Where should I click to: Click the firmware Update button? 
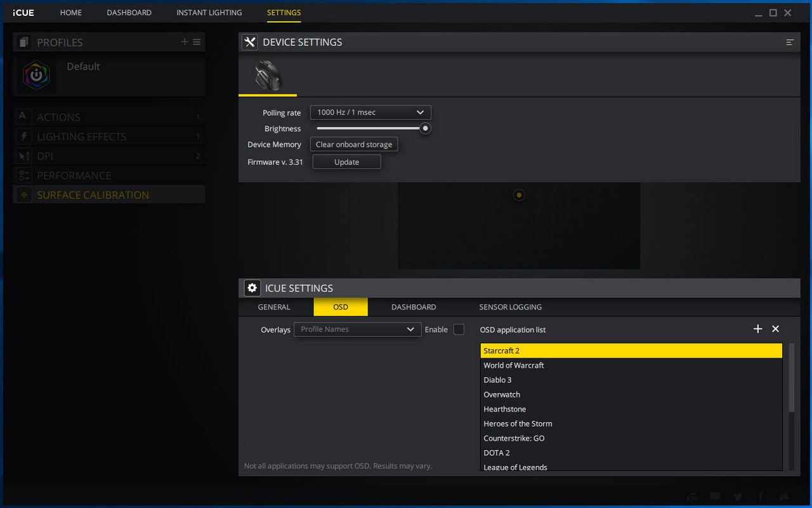pos(346,162)
